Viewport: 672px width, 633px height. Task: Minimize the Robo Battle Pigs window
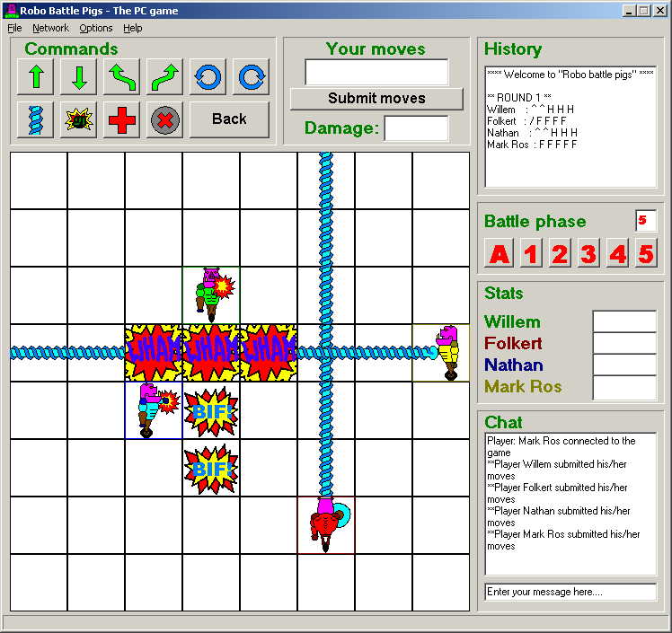[x=629, y=11]
